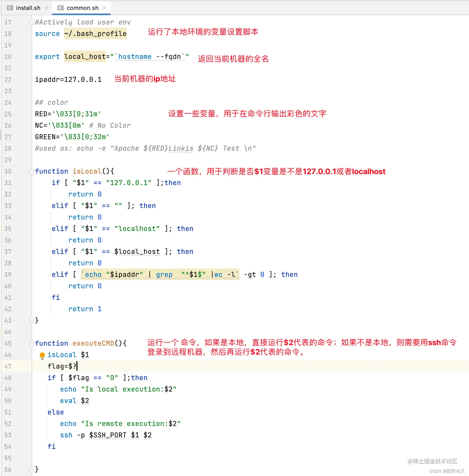Click the 'isLocal' function name on line 30
The image size is (469, 476).
(87, 171)
